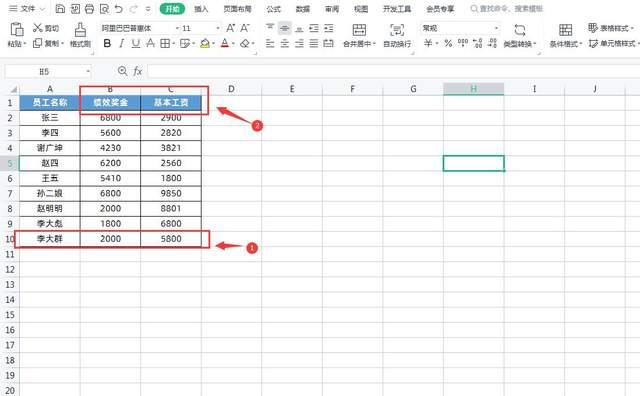Toggle Underline formatting
This screenshot has width=640, height=396.
coord(136,43)
